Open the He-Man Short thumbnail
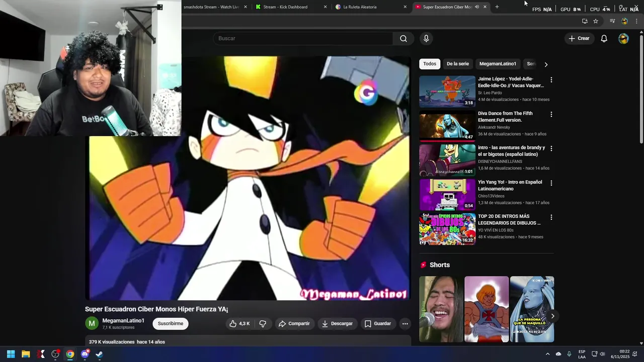This screenshot has width=644, height=362. (x=487, y=309)
